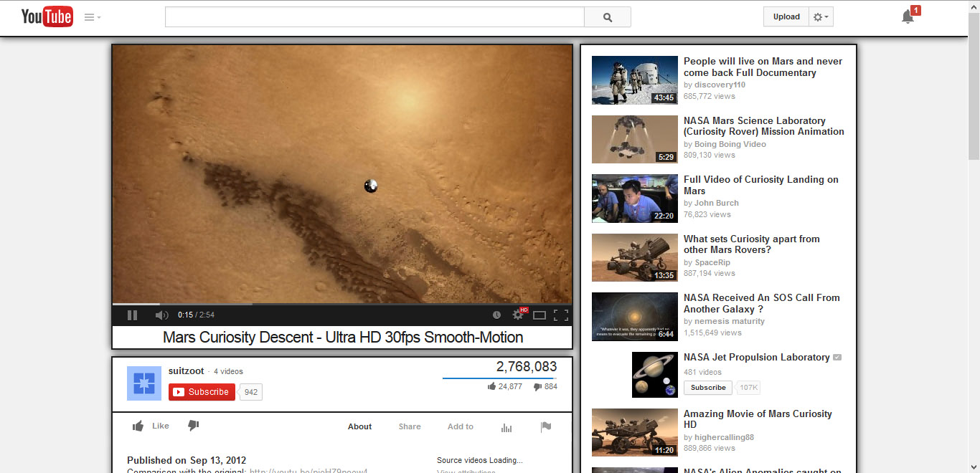980x473 pixels.
Task: Pause the video playback
Action: (x=132, y=315)
